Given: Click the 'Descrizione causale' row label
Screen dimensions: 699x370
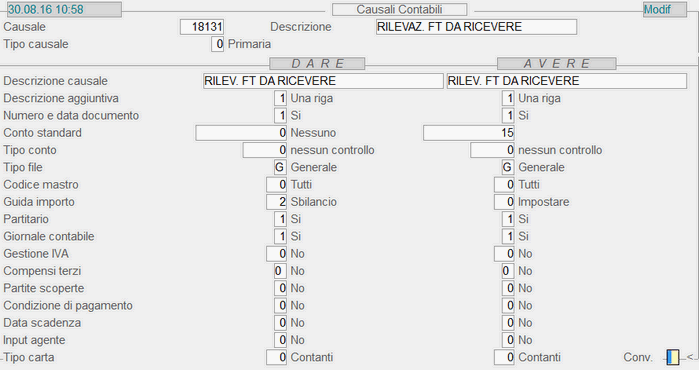Looking at the screenshot, I should coord(55,81).
